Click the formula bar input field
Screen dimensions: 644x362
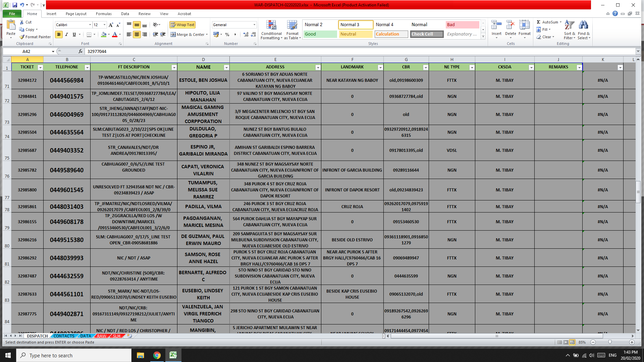(x=335, y=51)
